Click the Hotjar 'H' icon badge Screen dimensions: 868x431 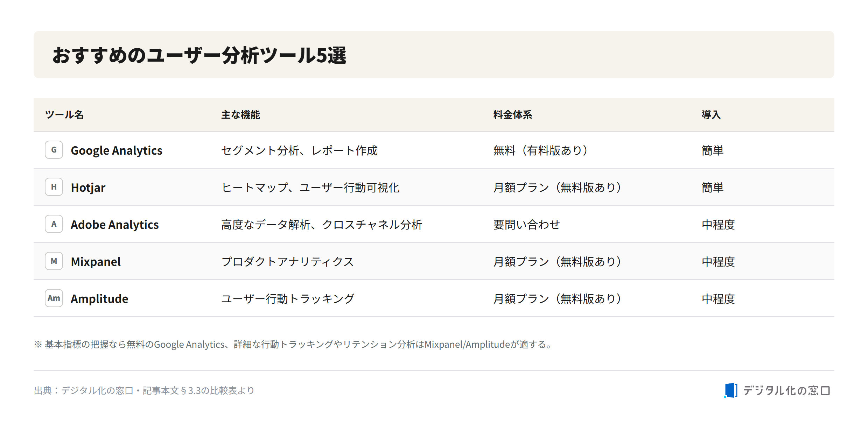coord(54,187)
